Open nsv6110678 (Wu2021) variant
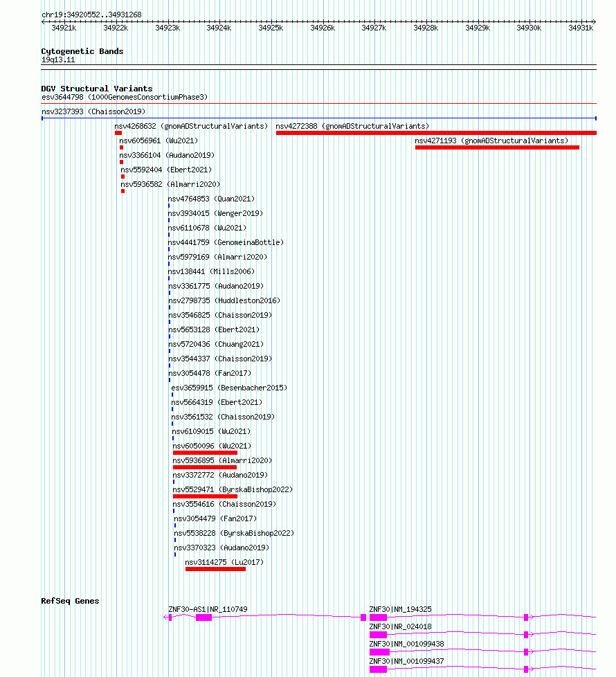 click(x=207, y=228)
